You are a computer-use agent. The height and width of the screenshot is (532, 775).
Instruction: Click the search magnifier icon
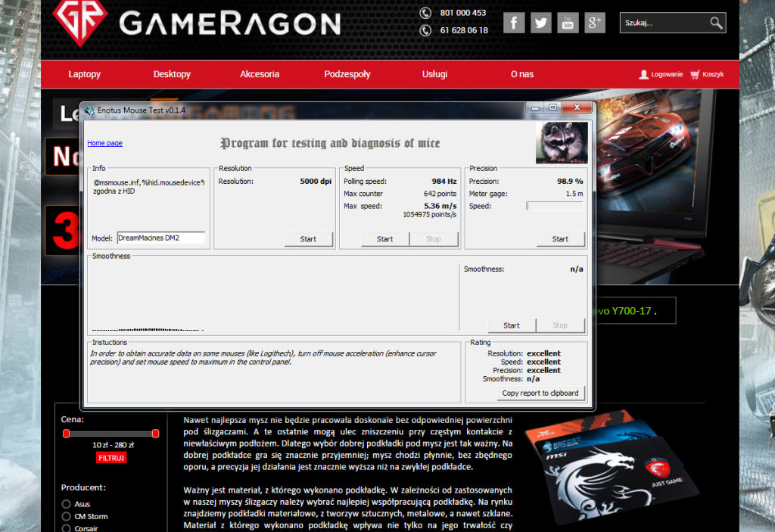click(x=716, y=23)
